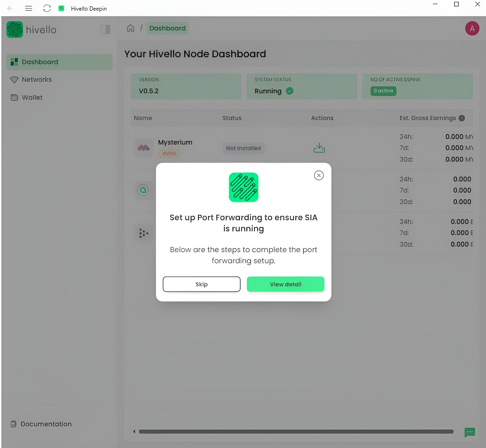Click the Actions column header
486x448 pixels.
pos(322,118)
